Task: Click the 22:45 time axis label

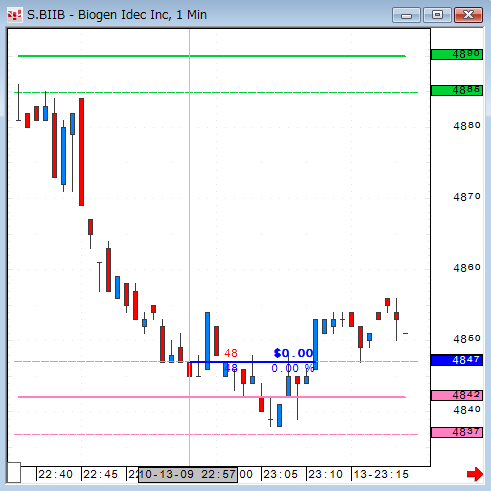Action: click(100, 474)
